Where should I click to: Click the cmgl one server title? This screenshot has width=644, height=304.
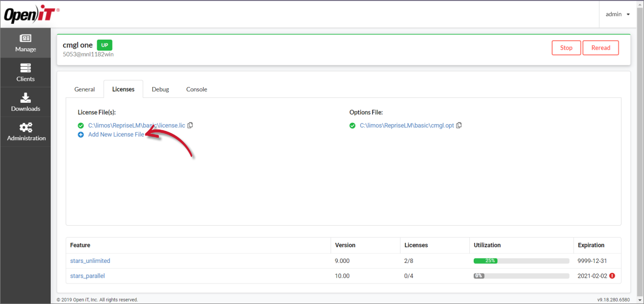[x=78, y=45]
